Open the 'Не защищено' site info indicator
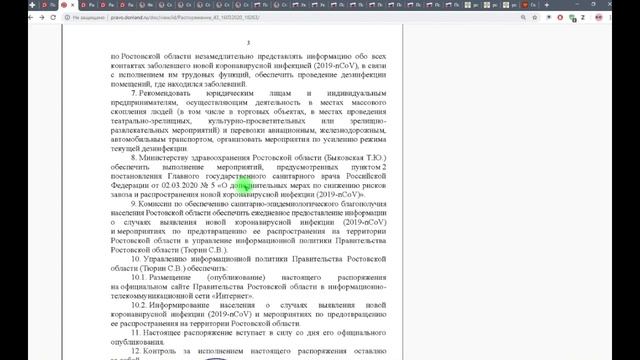 coord(85,18)
